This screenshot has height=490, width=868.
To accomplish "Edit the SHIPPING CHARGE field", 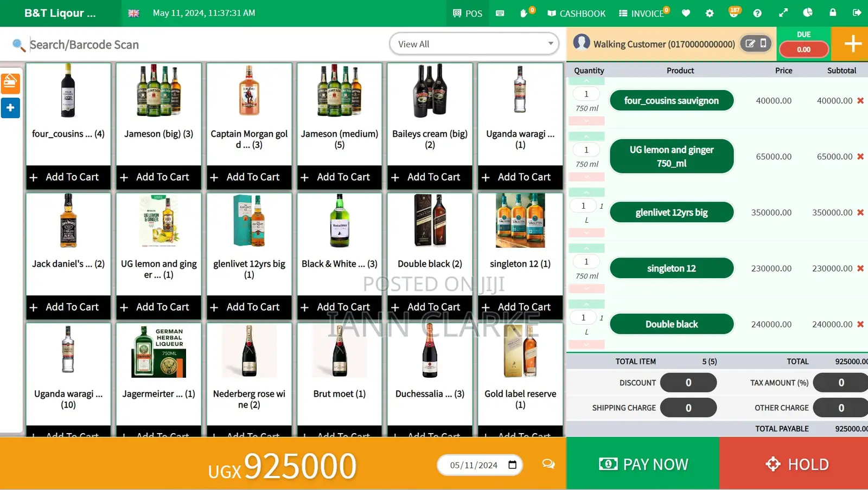I will point(688,408).
